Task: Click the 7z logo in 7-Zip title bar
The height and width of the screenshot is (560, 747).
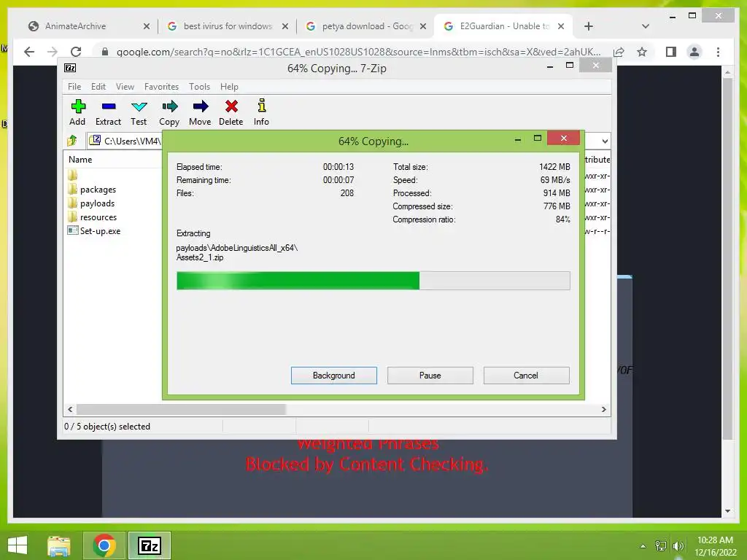Action: [70, 68]
